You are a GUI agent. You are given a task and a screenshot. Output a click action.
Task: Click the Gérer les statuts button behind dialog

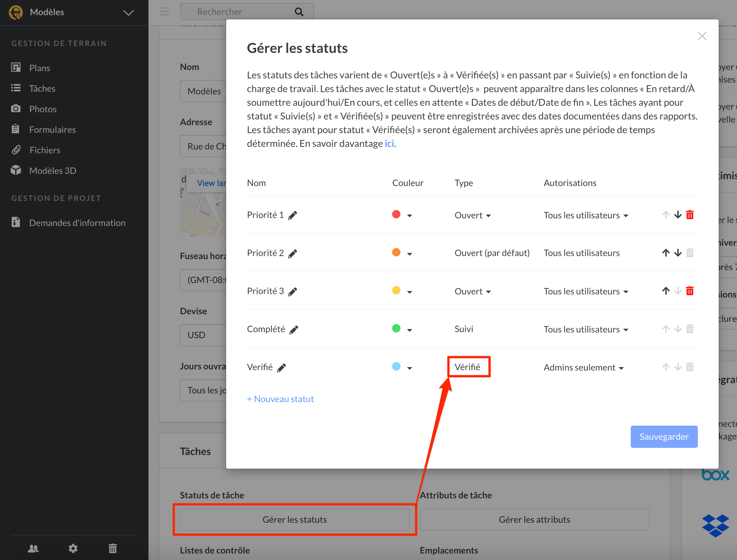295,520
